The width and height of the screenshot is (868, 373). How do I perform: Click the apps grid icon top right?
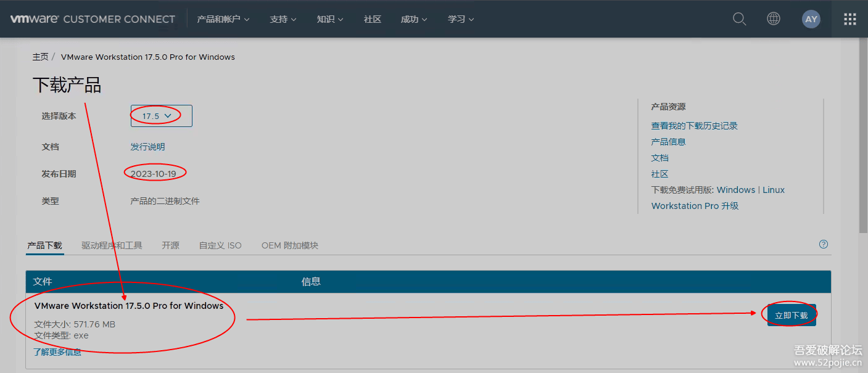849,18
